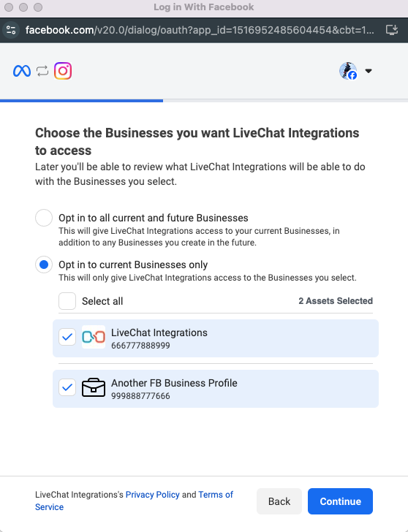This screenshot has height=532, width=408.
Task: Click the Meta logo icon
Action: [x=22, y=71]
